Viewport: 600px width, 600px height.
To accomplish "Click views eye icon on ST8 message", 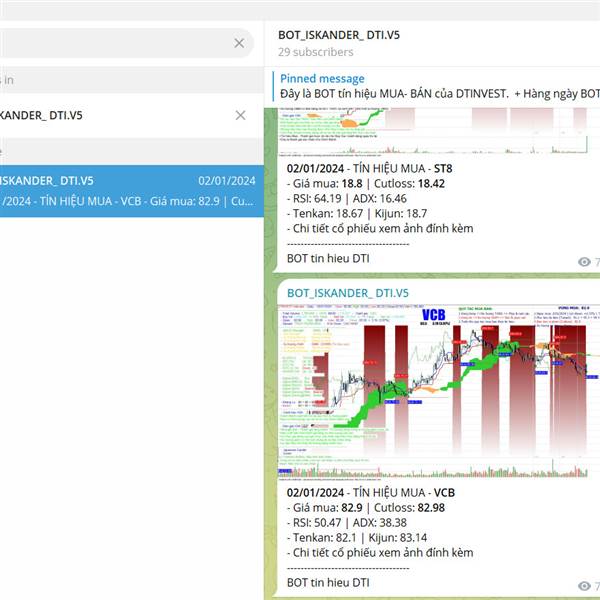I will coord(584,262).
